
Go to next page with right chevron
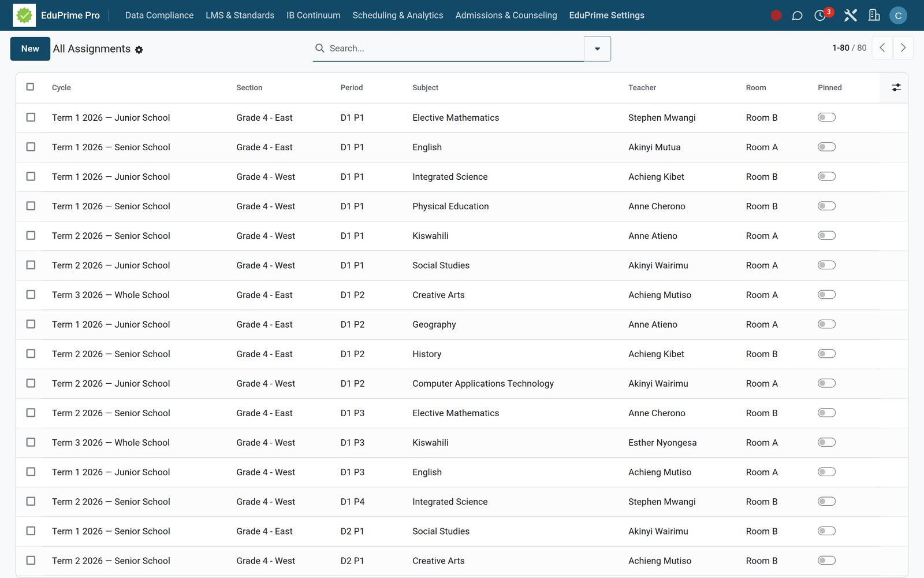903,48
